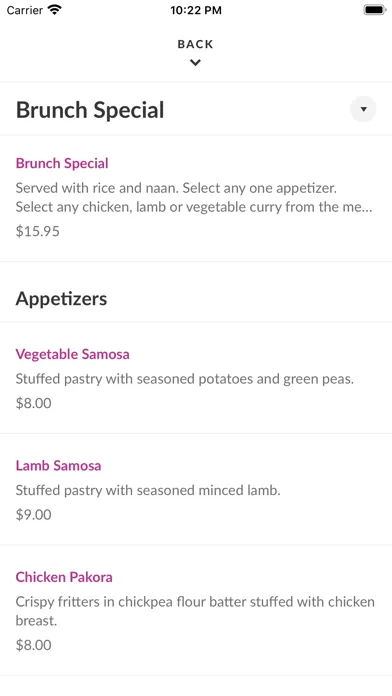Tap the $15.95 price
Image resolution: width=392 pixels, height=696 pixels.
coord(38,231)
